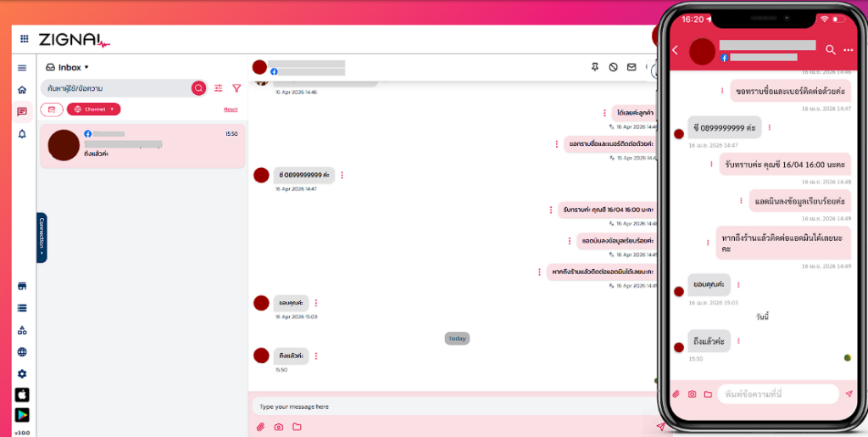
Task: Click the 'Type your message here' field
Action: point(449,406)
